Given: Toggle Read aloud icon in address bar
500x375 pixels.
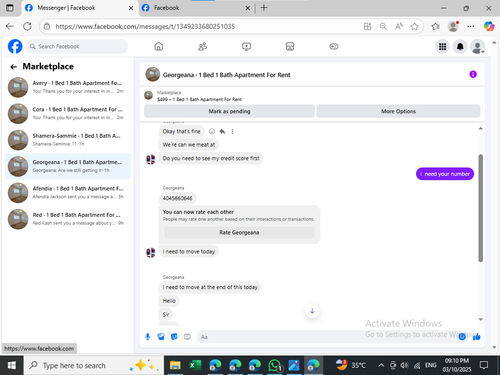Looking at the screenshot, I should click(x=399, y=26).
